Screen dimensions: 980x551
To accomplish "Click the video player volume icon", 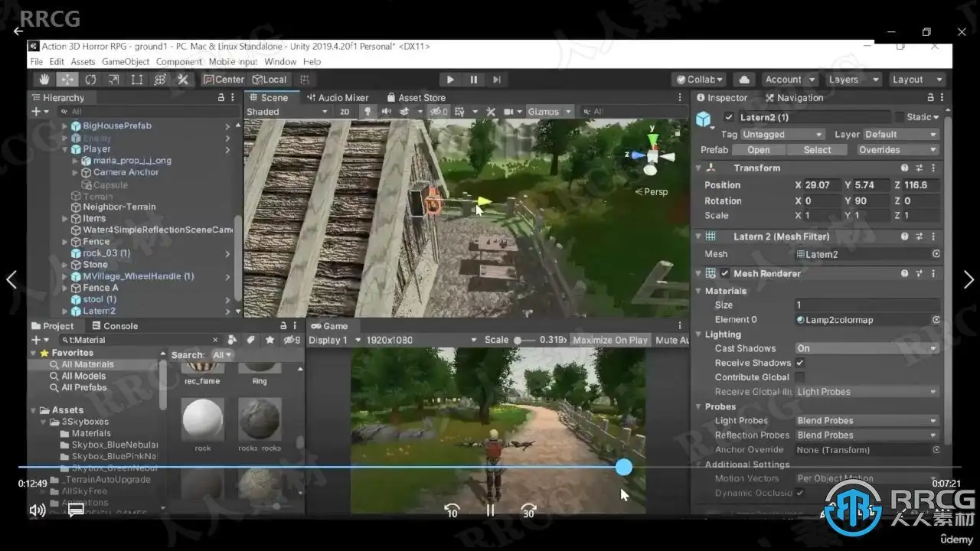I will (37, 510).
